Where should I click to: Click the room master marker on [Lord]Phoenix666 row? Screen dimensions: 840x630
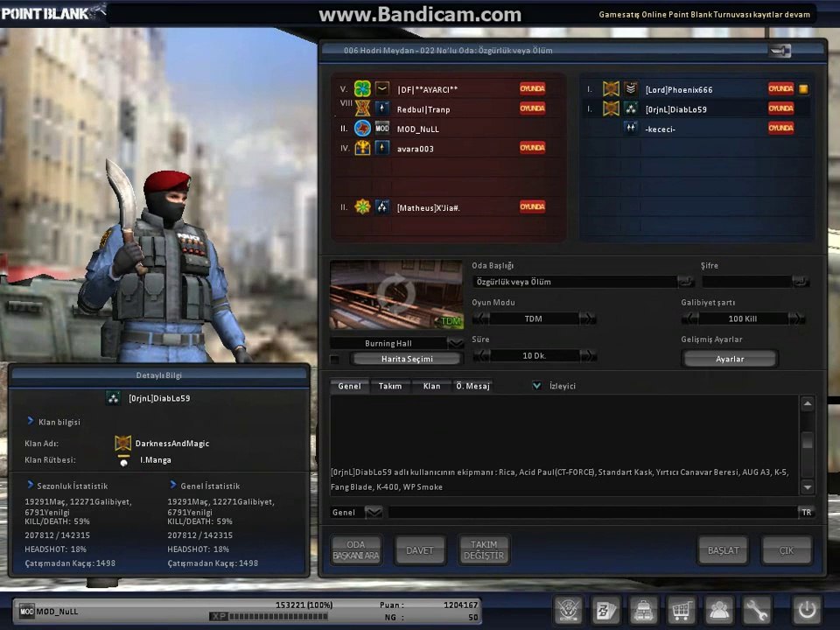(803, 89)
